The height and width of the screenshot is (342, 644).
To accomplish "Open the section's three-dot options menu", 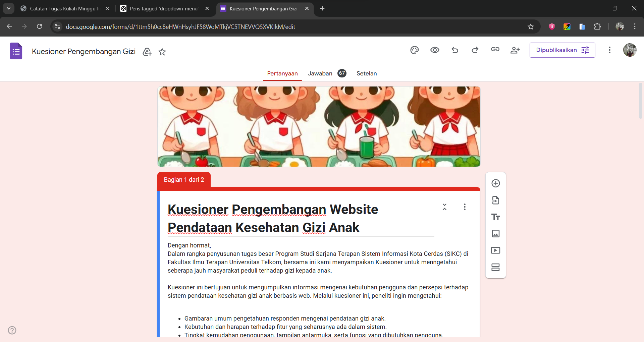I will pyautogui.click(x=465, y=207).
